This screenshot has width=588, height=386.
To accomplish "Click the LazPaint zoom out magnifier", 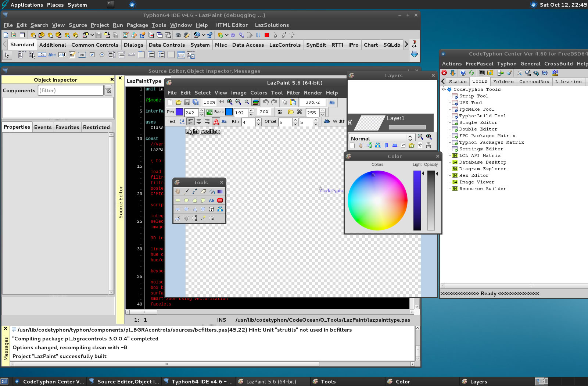I will pos(238,102).
